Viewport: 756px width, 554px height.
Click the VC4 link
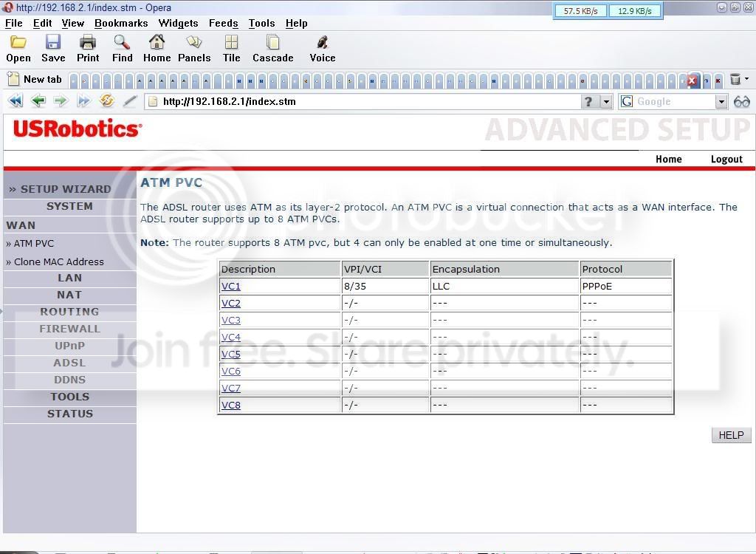click(x=230, y=337)
